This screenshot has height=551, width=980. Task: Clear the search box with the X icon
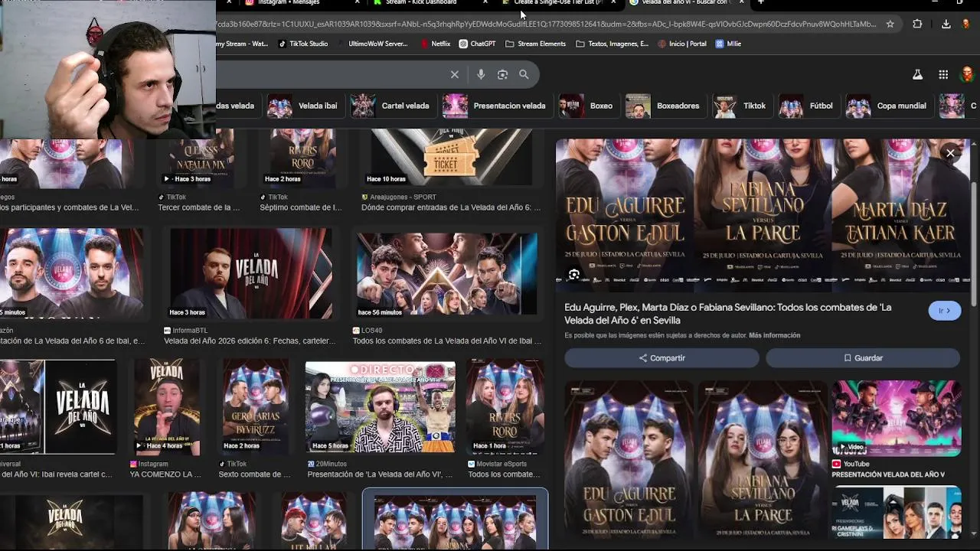(454, 74)
